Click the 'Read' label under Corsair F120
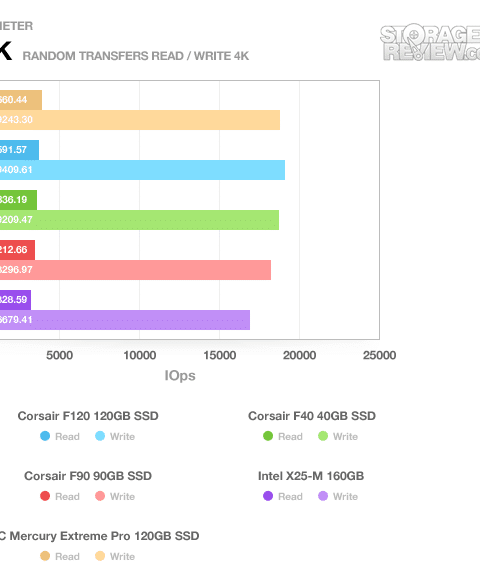The image size is (480, 580). (x=67, y=436)
